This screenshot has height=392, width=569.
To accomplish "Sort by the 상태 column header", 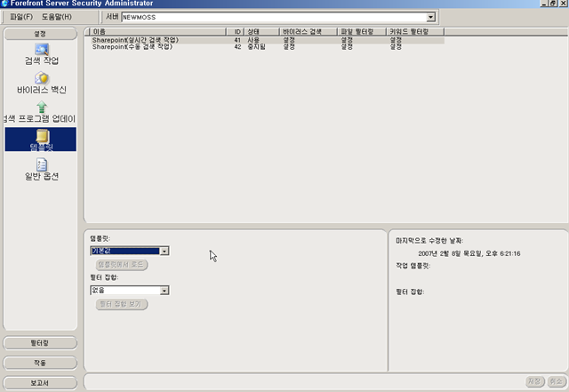I will (x=261, y=32).
